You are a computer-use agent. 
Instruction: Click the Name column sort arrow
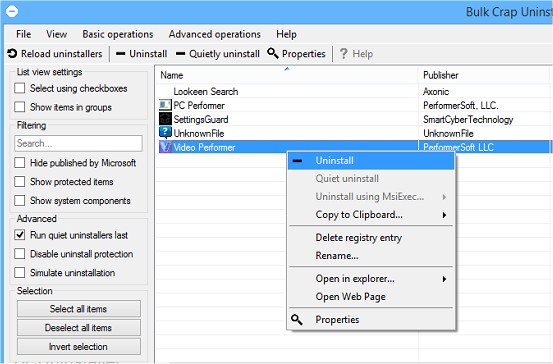tap(287, 69)
